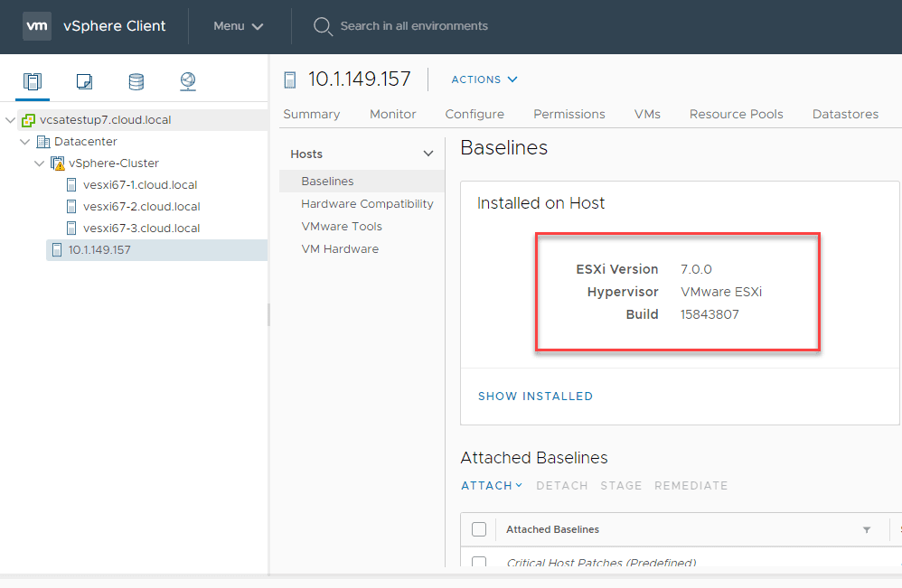Collapse the Datacenter tree node
This screenshot has height=588, width=902.
click(25, 142)
